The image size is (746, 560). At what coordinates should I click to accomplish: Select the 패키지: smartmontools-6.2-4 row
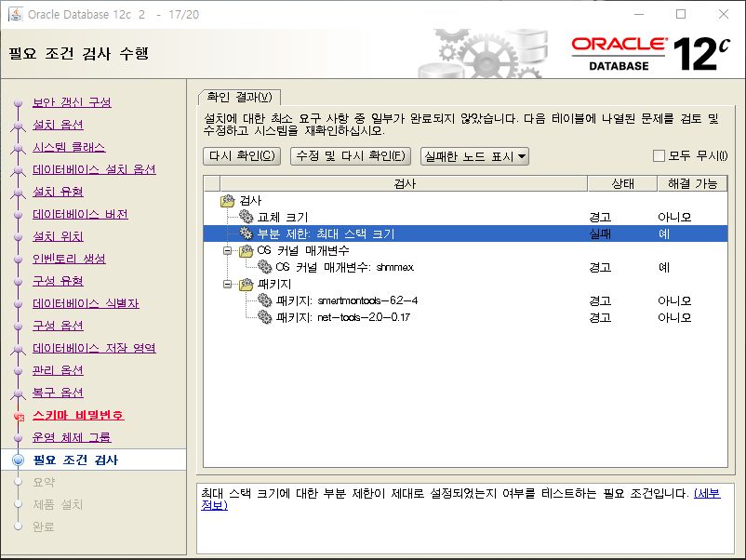pyautogui.click(x=465, y=300)
